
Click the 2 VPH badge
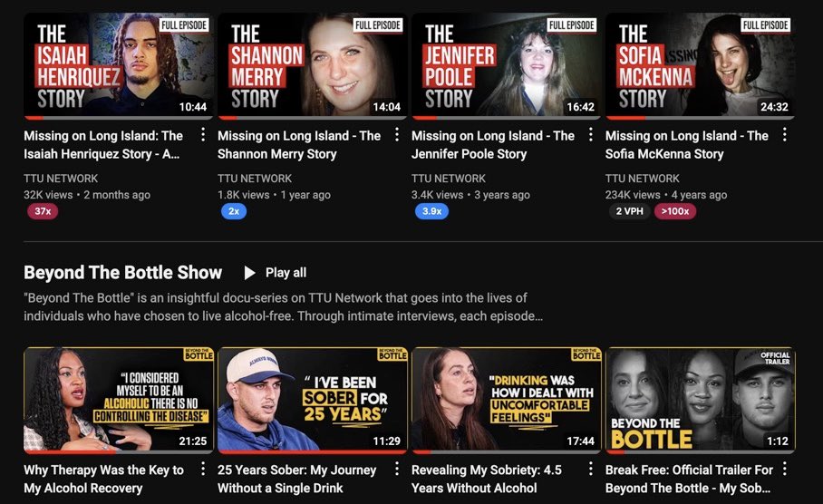629,211
